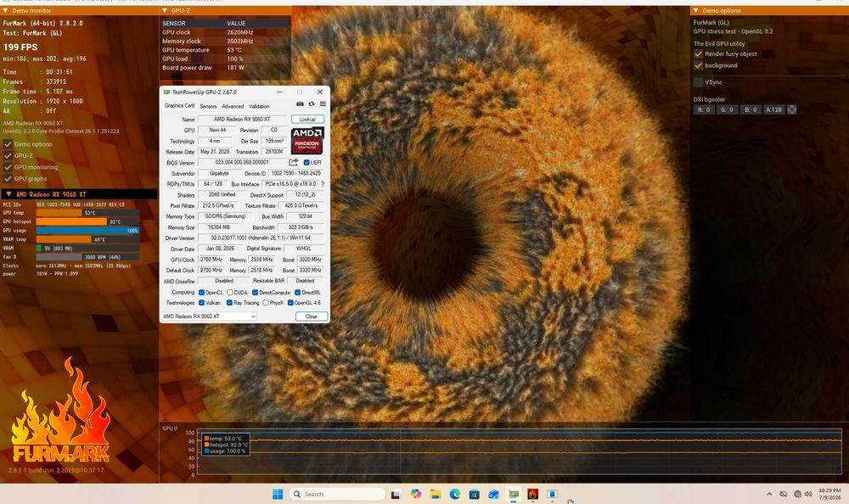Click the graph legend 'hotspot: 82.0 °C'

(x=225, y=445)
